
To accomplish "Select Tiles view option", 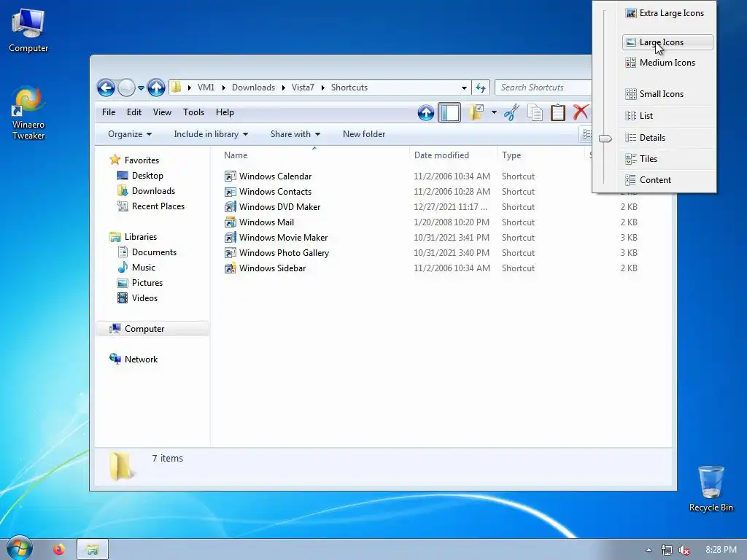I will [667, 159].
